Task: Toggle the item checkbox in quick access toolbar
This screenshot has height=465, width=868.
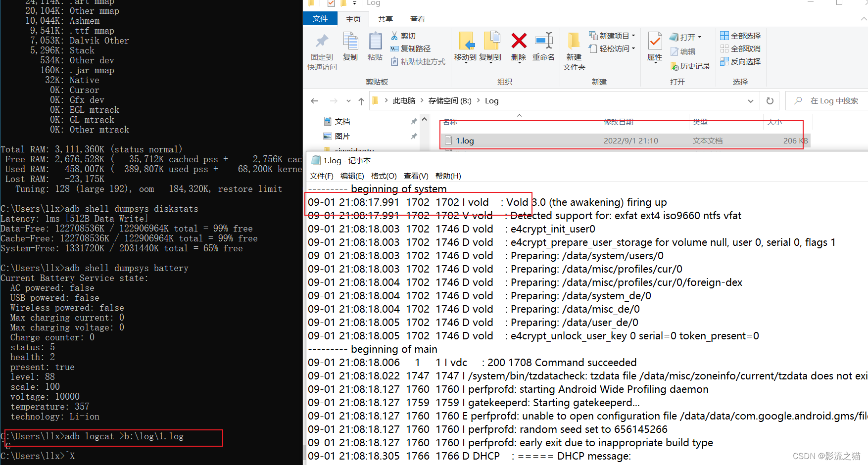Action: [x=331, y=2]
